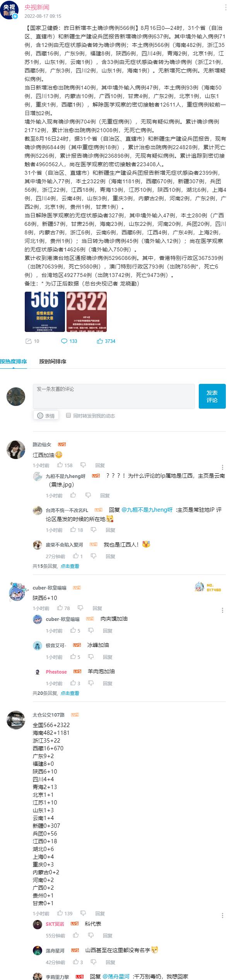
Task: Open more options on cuber-欧皇喧喧's comment
Action: click(222, 610)
